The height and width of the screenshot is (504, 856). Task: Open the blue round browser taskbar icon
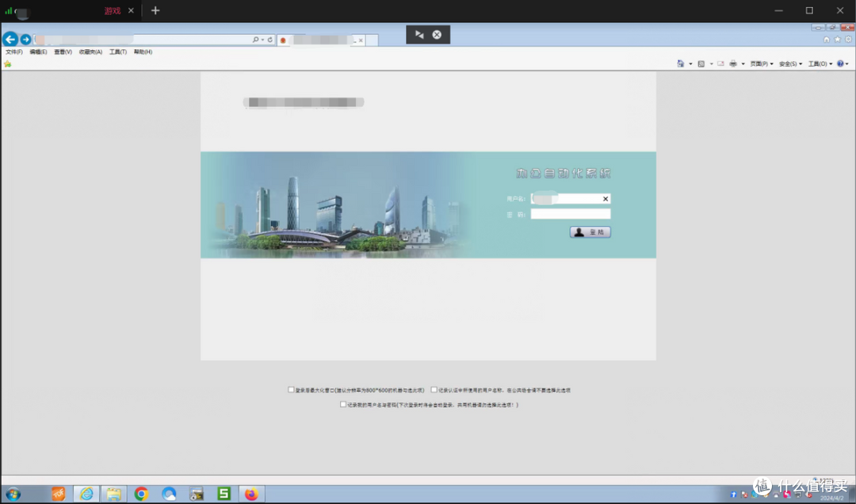click(x=169, y=494)
